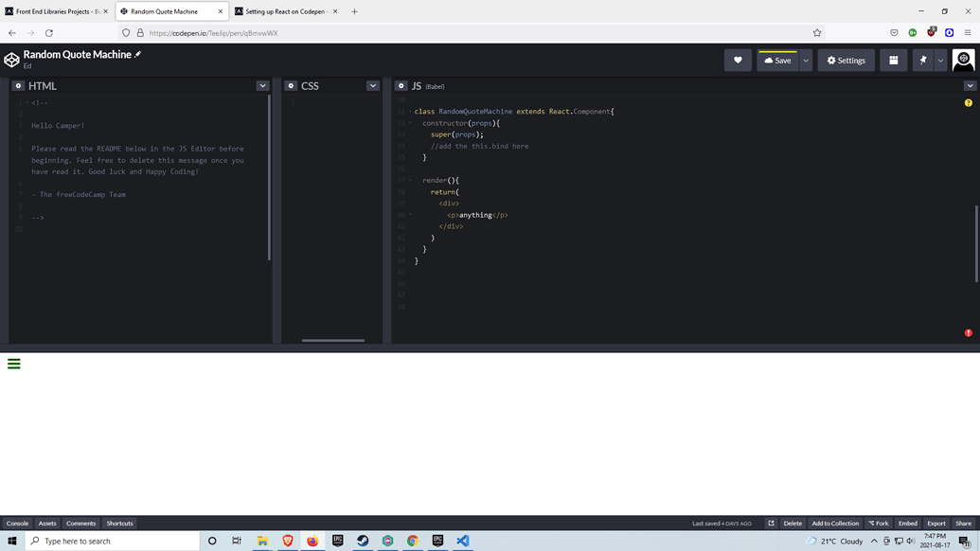Launch Visual Studio Code from the taskbar

pyautogui.click(x=462, y=541)
